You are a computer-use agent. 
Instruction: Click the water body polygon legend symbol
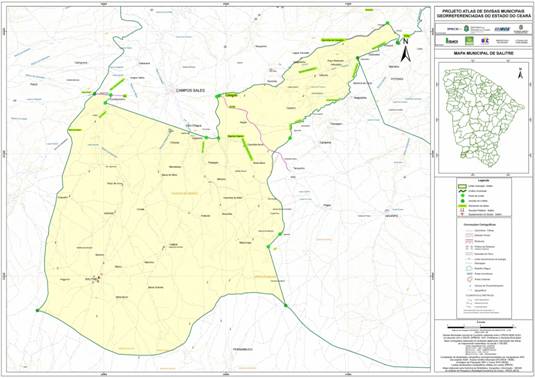click(x=469, y=269)
